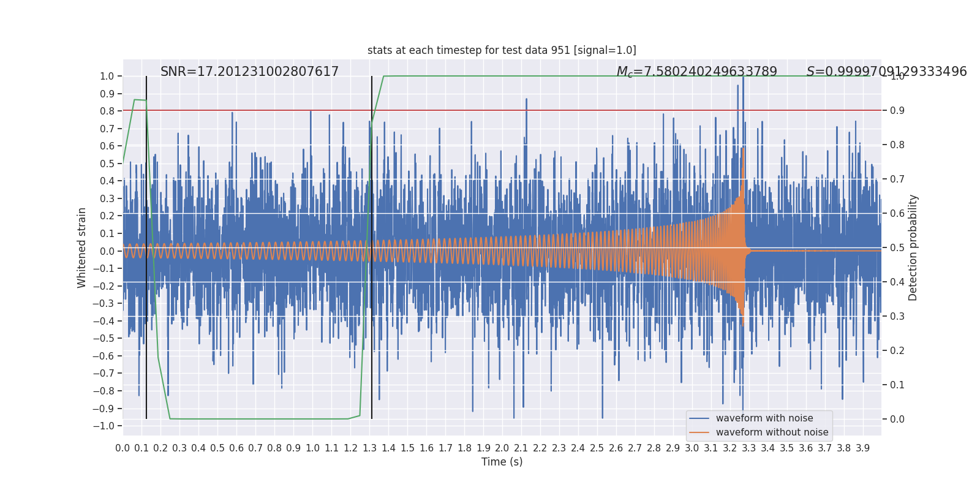Click the 0.5 tick on detection probability axis
The width and height of the screenshot is (980, 490).
[897, 247]
